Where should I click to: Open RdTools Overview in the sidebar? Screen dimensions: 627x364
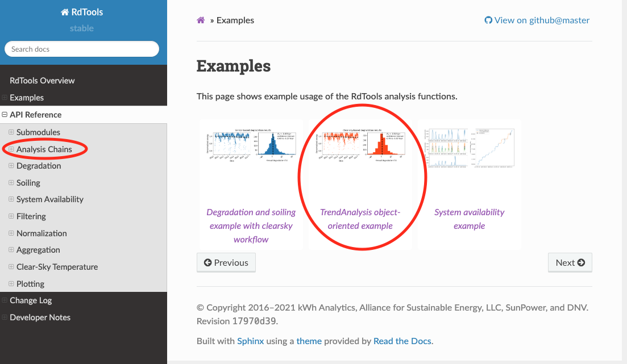(42, 81)
